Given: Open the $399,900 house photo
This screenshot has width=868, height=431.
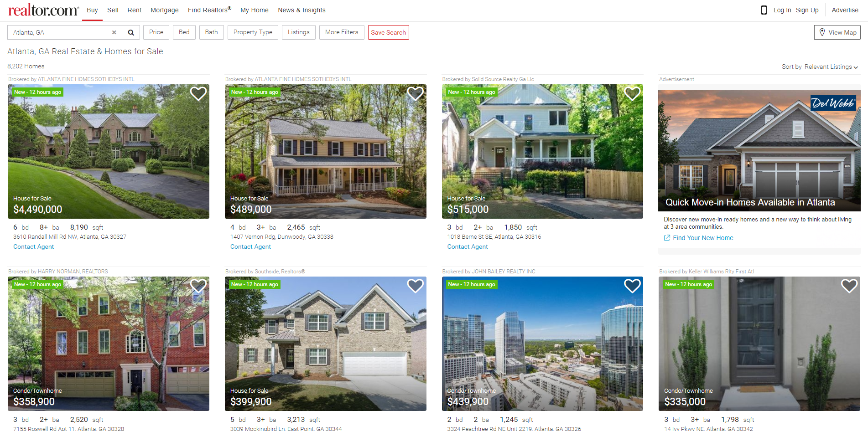Looking at the screenshot, I should [326, 344].
